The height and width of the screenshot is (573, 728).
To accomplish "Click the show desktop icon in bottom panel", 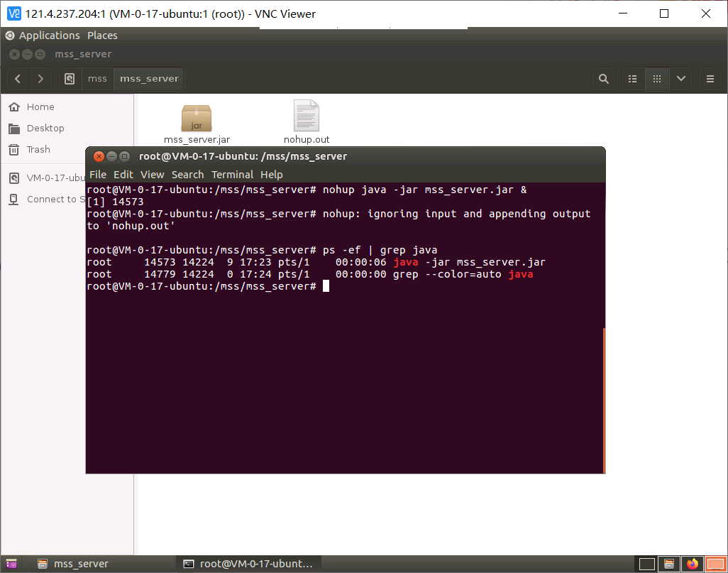I will coord(11,564).
